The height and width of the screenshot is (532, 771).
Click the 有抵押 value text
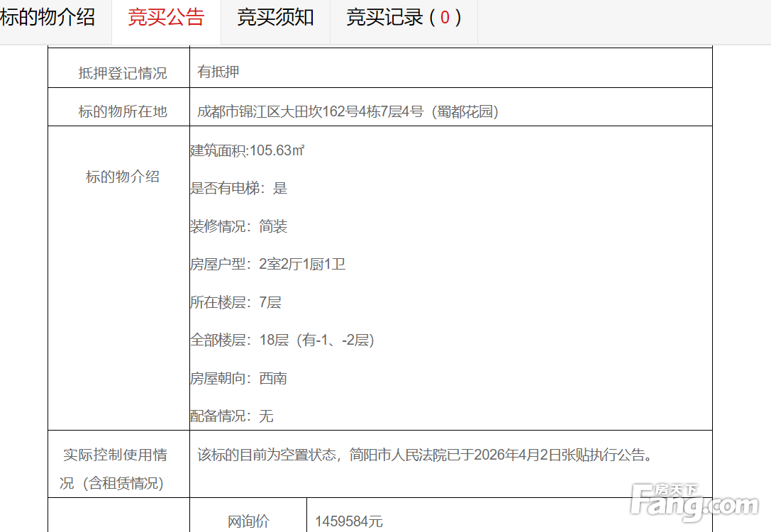(218, 72)
